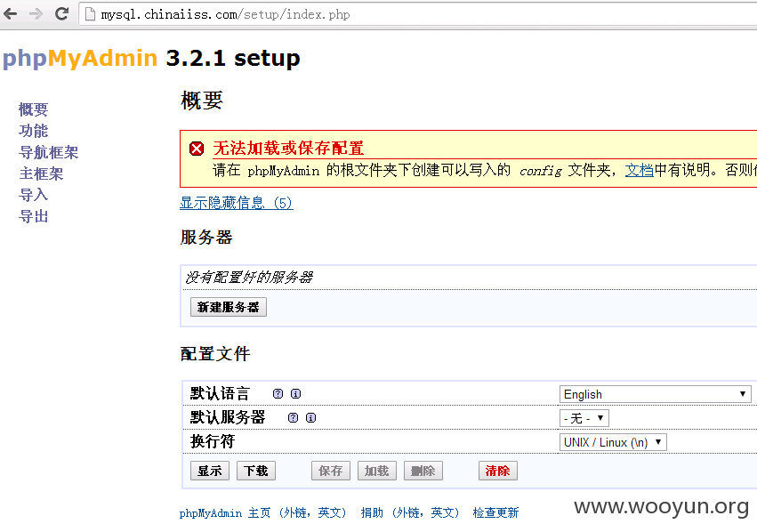Click the 默认语言 row label

pyautogui.click(x=220, y=393)
